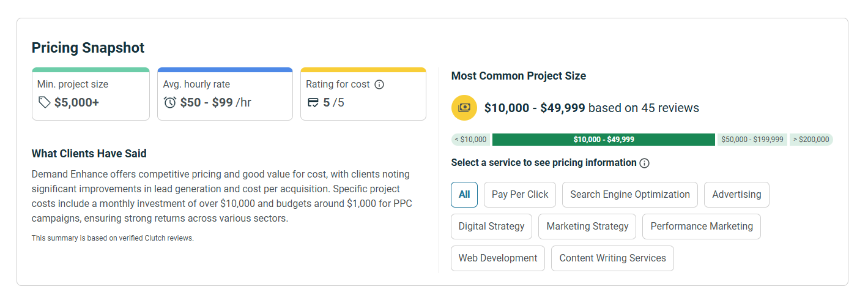Screen dimensions: 868x300
Task: Select the Web Development service button
Action: click(x=498, y=258)
